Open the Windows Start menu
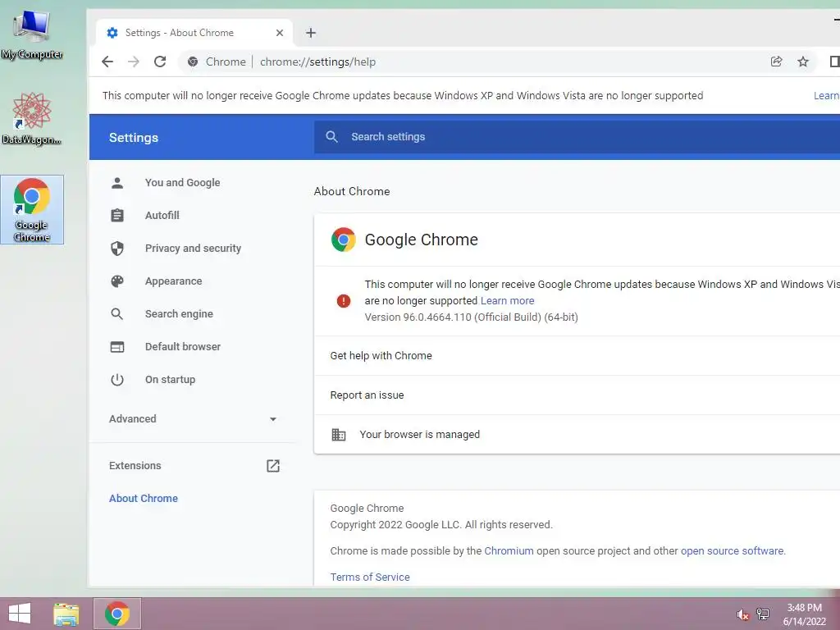Image resolution: width=840 pixels, height=630 pixels. (20, 614)
